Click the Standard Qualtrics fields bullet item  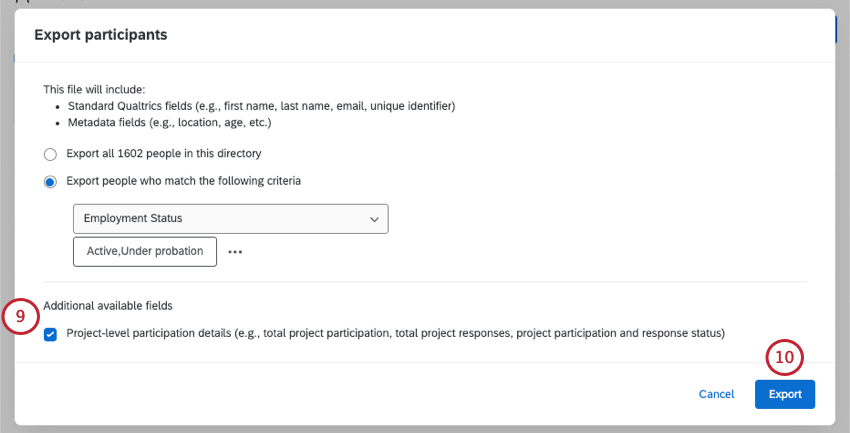click(262, 106)
